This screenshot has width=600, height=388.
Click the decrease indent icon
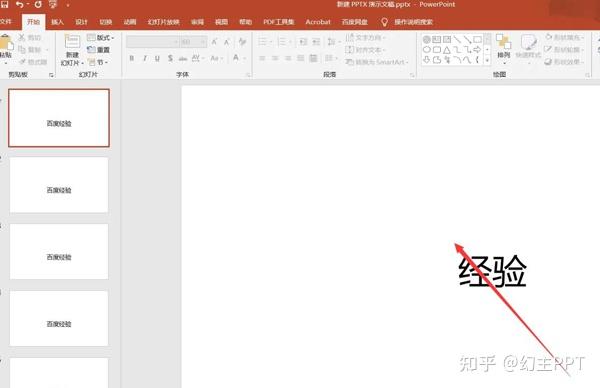[x=303, y=42]
